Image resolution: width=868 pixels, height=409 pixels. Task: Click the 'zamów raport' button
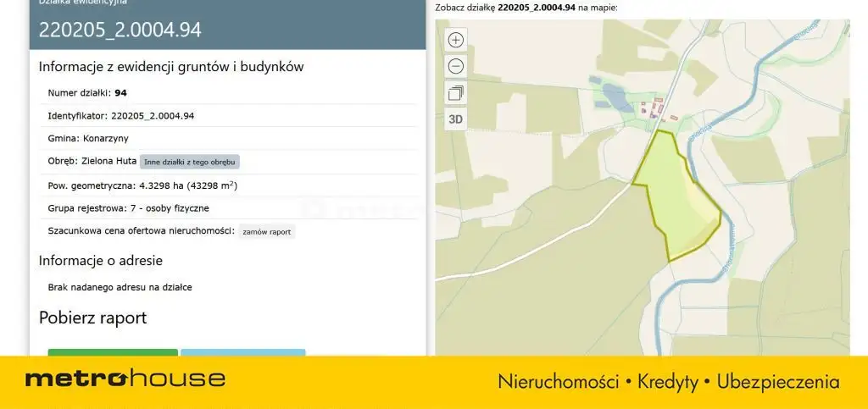pos(266,231)
